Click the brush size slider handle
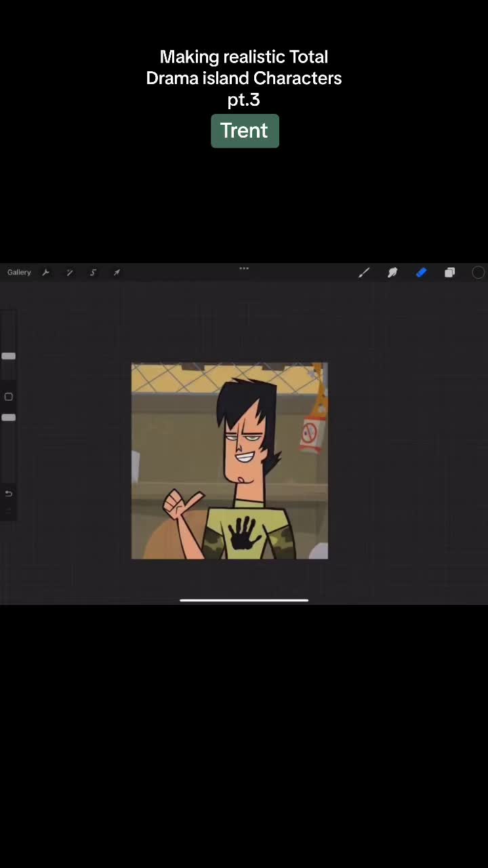Image resolution: width=488 pixels, height=868 pixels. click(x=9, y=356)
